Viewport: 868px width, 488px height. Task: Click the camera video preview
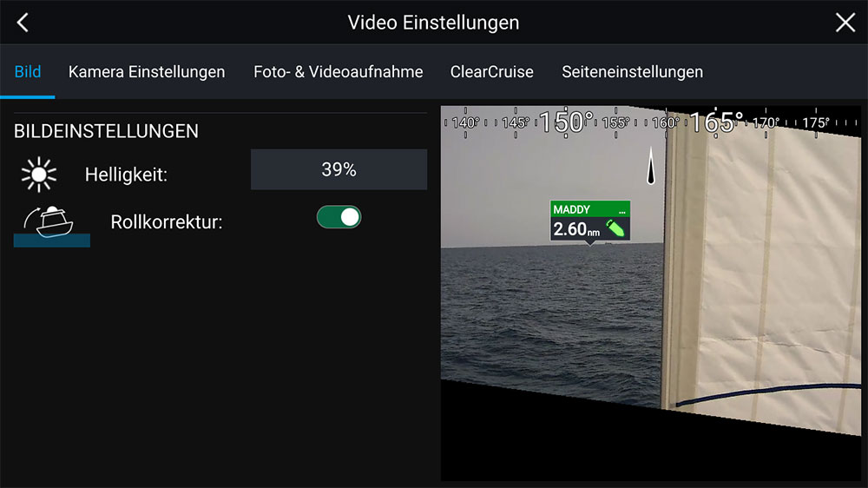pos(650,293)
